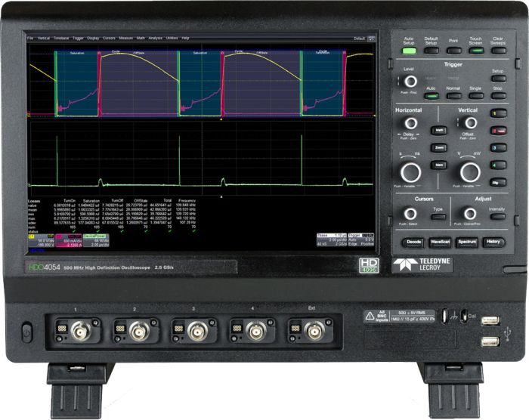The image size is (529, 420).
Task: Push the green Auto Setup button
Action: [x=409, y=51]
